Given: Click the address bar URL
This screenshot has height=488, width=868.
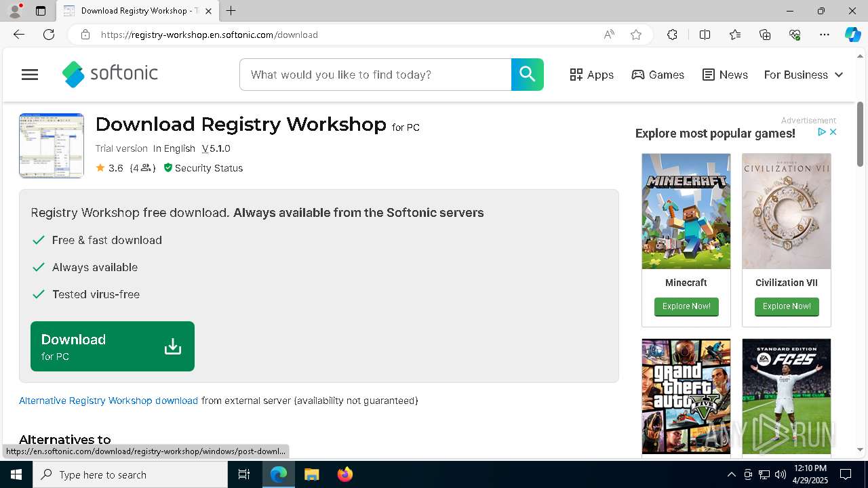Looking at the screenshot, I should (x=210, y=35).
